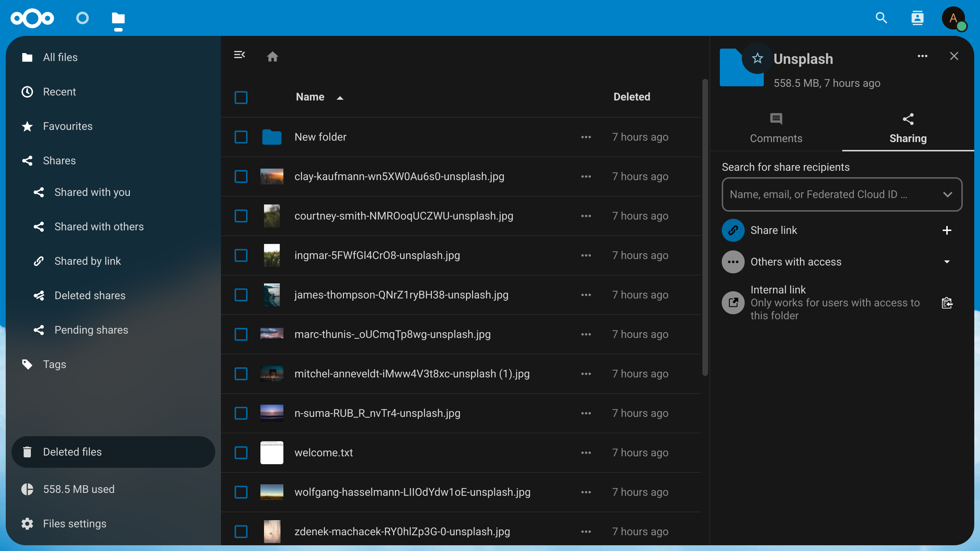
Task: Create a new share link plus
Action: click(947, 230)
